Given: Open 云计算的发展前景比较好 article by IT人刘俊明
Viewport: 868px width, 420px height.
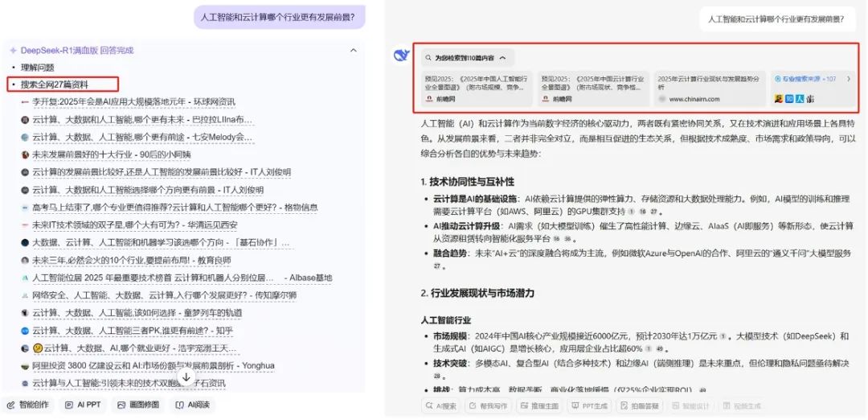Looking at the screenshot, I should pos(162,172).
